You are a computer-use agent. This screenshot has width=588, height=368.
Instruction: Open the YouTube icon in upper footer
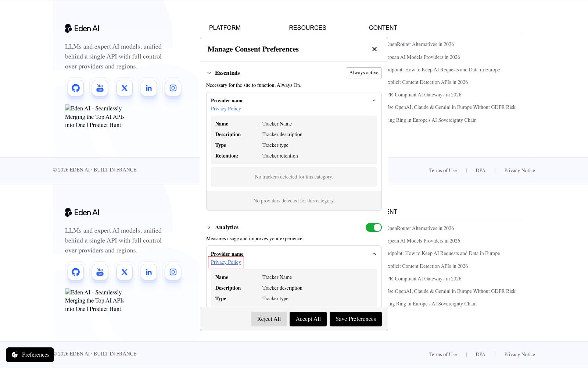[x=100, y=88]
